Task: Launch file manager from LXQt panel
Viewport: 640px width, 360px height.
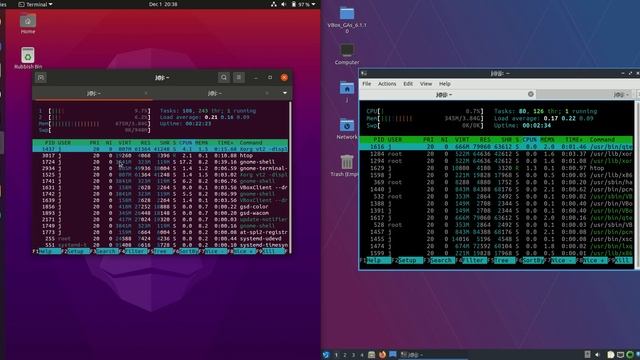Action: pyautogui.click(x=371, y=355)
